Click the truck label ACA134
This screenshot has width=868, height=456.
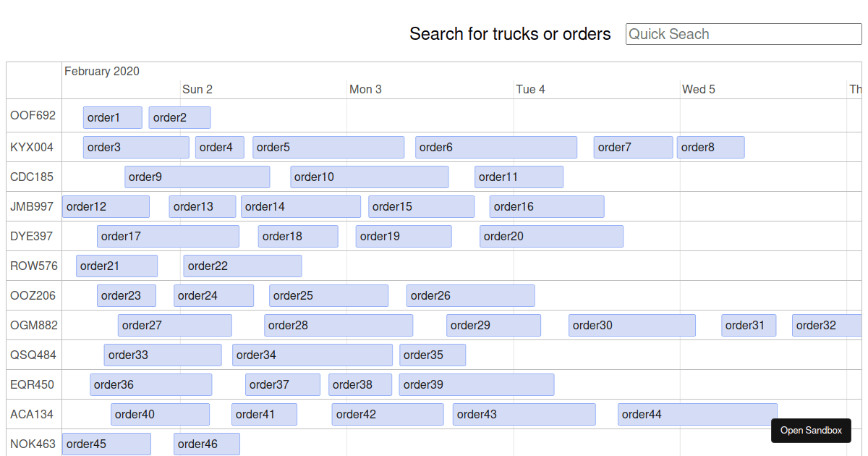tap(33, 414)
